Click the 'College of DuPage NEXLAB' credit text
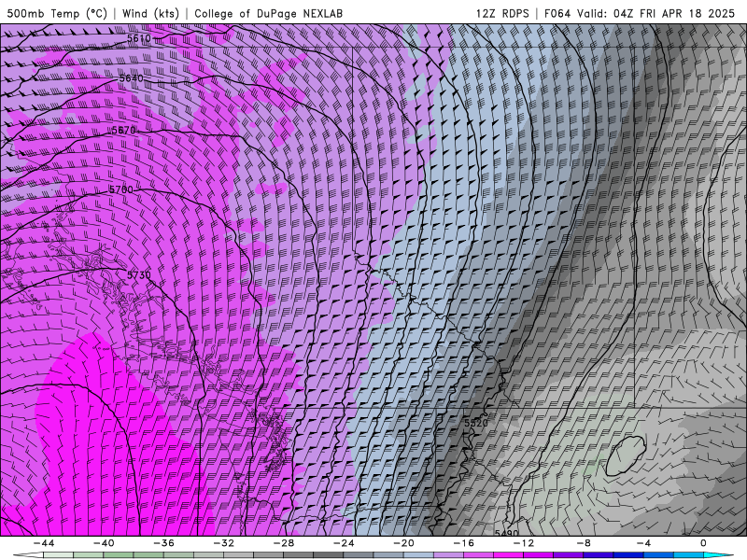Viewport: 747px width, 560px height. click(268, 13)
